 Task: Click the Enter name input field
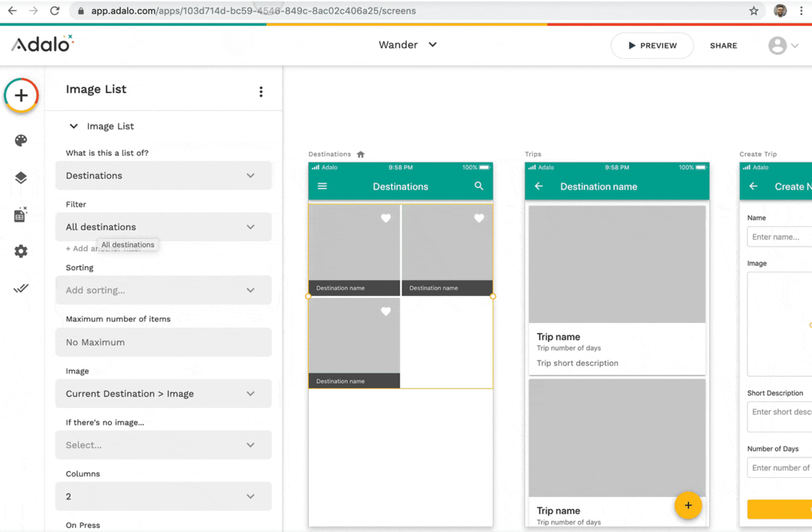click(x=780, y=237)
